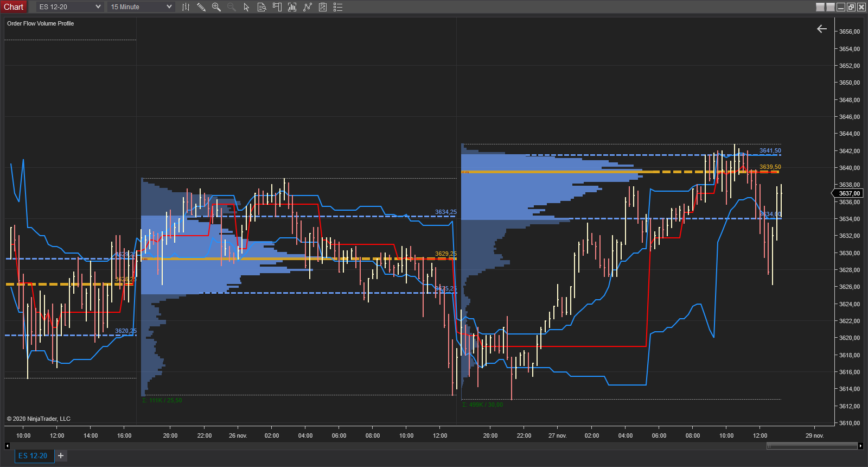
Task: Open the Drawing Tools pencil menu
Action: (x=201, y=7)
